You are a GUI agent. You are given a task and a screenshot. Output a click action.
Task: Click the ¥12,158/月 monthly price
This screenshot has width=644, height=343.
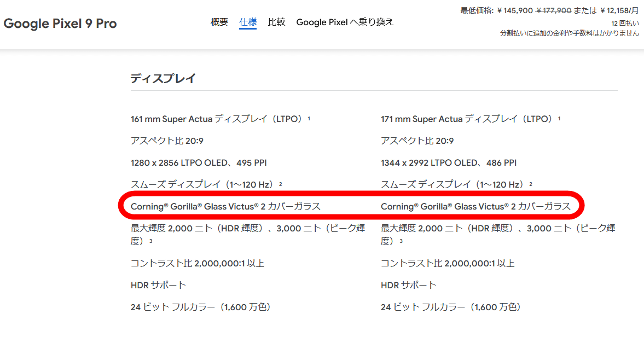point(619,11)
